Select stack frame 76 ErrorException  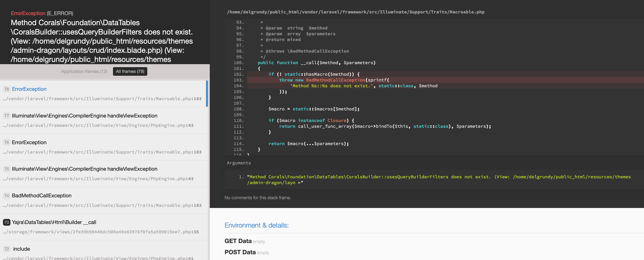tap(104, 147)
